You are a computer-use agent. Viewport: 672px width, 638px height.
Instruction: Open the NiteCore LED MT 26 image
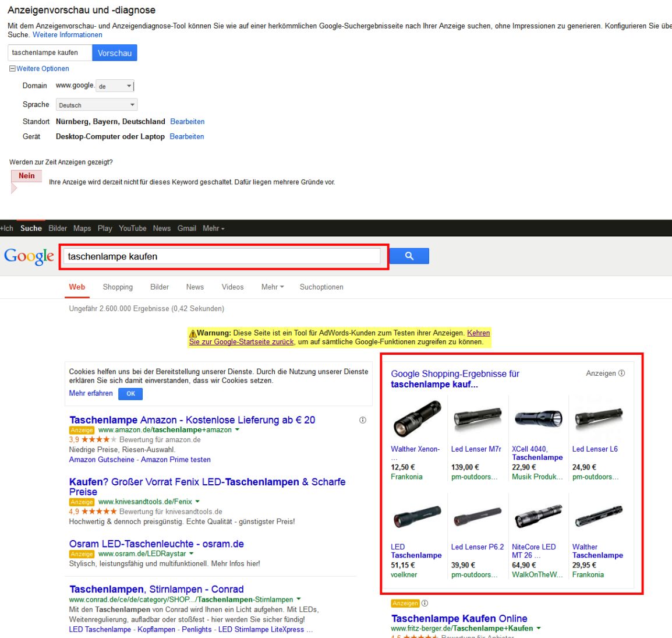(x=538, y=516)
